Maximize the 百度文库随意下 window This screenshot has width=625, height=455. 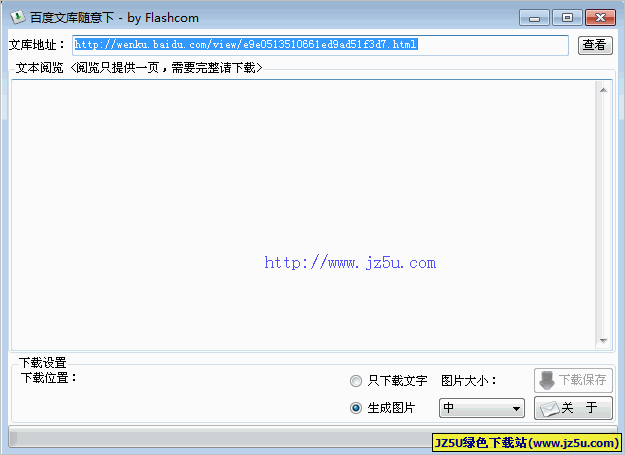[x=567, y=18]
